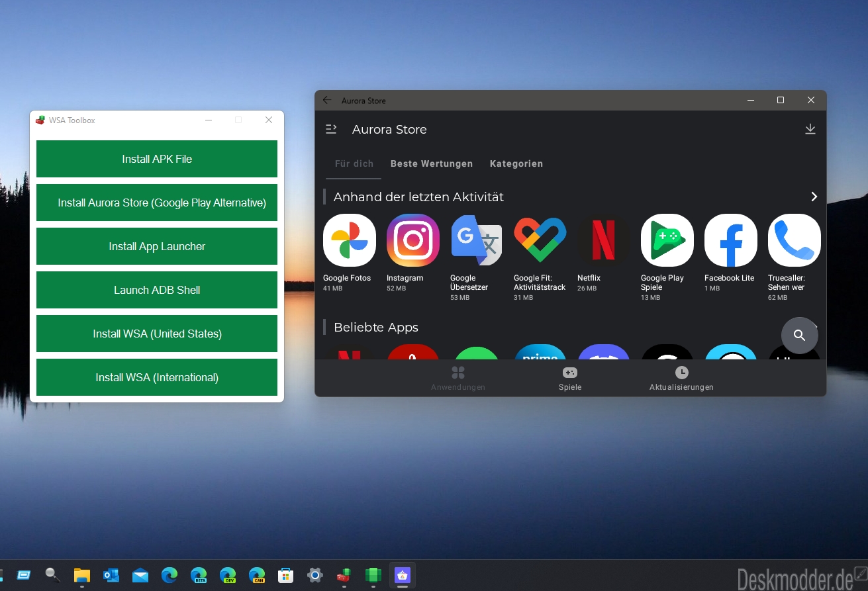Click green Windows Subsystem for Android taskbar icon
This screenshot has height=591, width=868.
(x=373, y=574)
